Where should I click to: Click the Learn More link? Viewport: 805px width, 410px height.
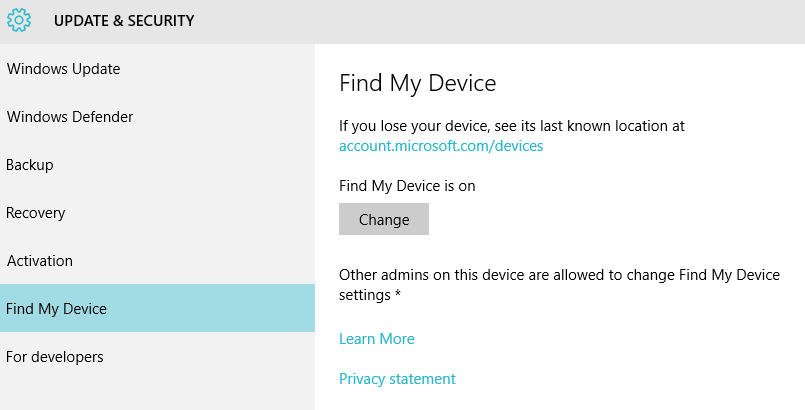[377, 339]
